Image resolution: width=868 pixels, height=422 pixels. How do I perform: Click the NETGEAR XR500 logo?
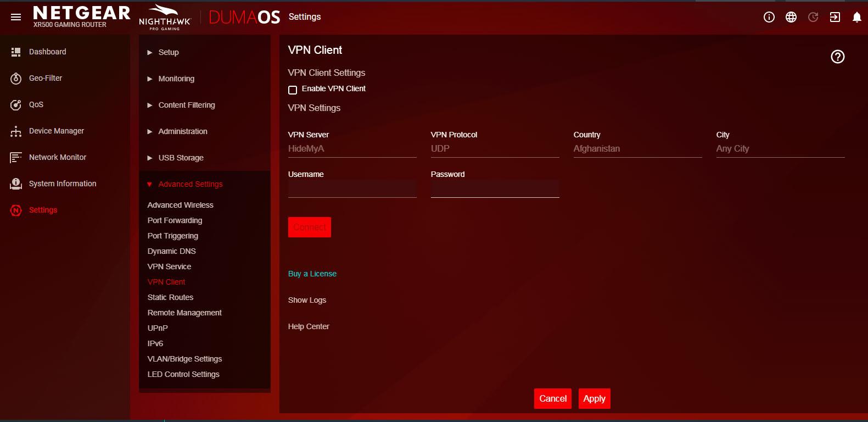(81, 16)
